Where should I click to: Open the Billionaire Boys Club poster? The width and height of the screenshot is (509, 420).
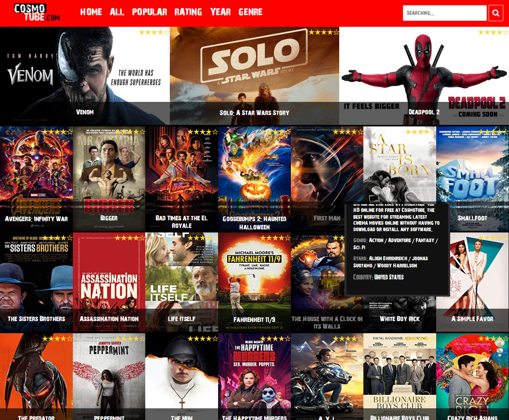400,377
